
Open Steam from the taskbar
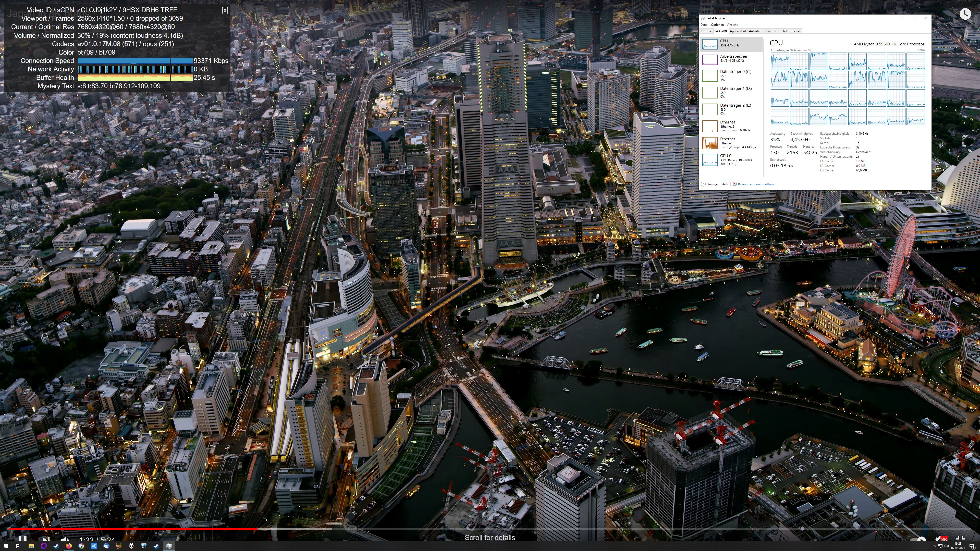(56, 546)
